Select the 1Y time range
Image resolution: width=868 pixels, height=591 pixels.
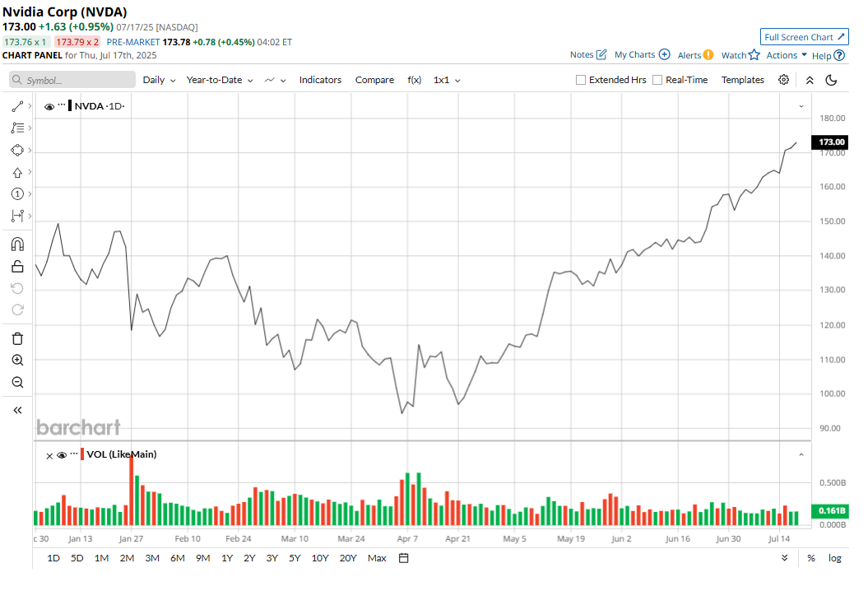[x=227, y=558]
